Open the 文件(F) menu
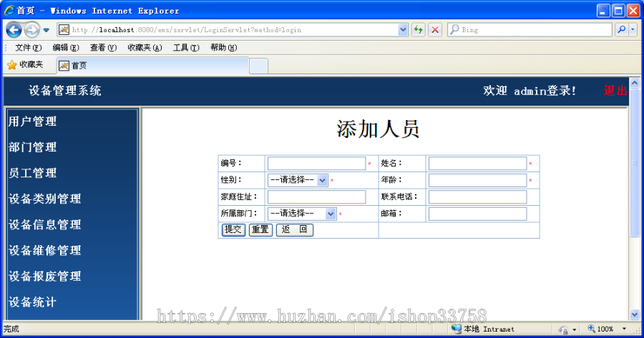644x338 pixels. pos(29,48)
